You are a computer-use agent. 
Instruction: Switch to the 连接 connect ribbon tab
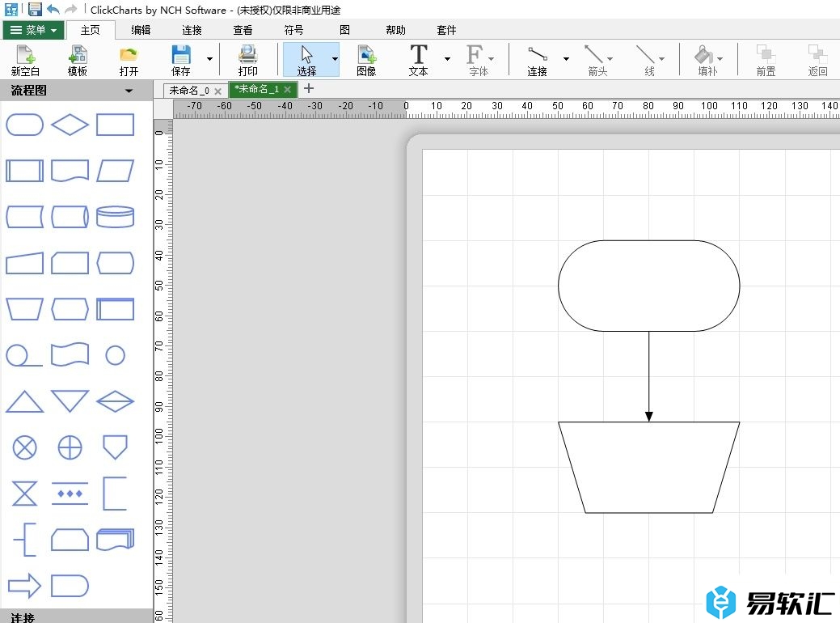pyautogui.click(x=192, y=30)
